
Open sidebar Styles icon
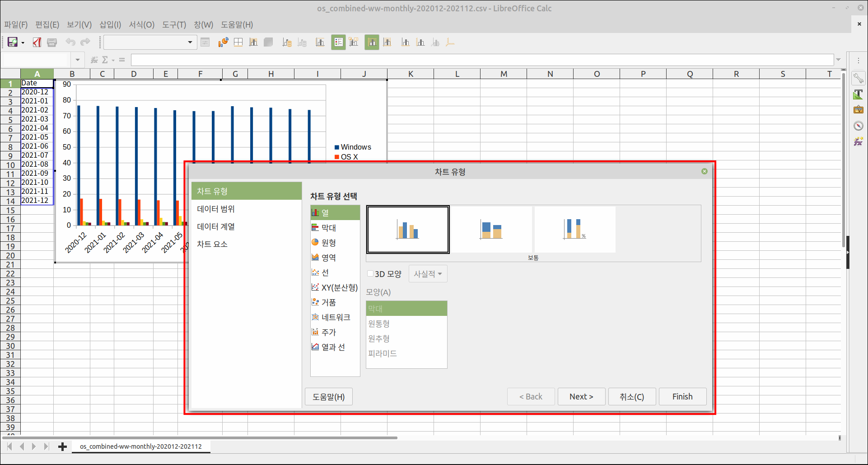point(858,94)
